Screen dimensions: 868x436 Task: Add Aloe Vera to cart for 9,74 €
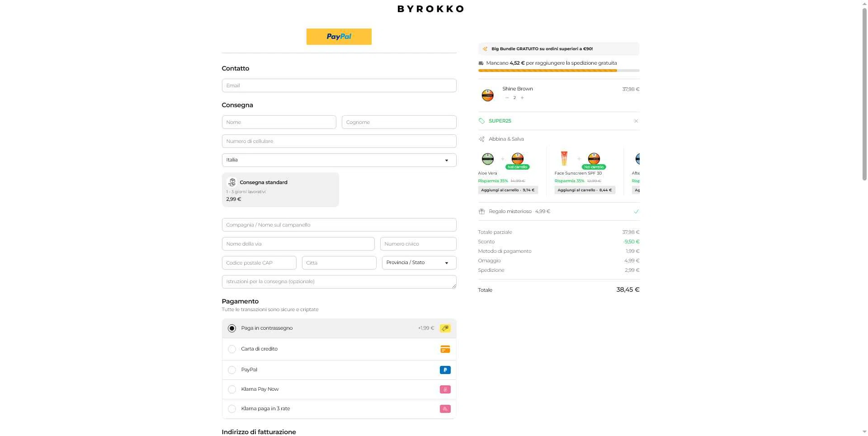(508, 190)
